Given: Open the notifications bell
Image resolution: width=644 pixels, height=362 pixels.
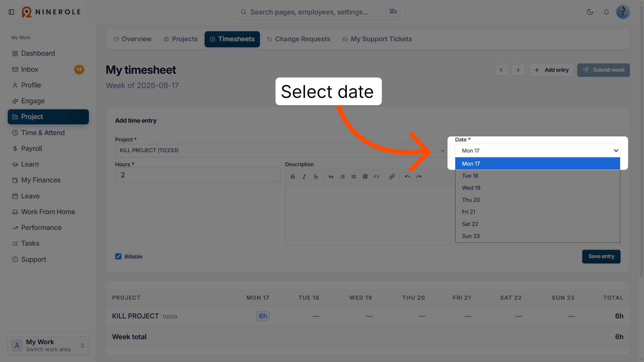Looking at the screenshot, I should point(606,12).
